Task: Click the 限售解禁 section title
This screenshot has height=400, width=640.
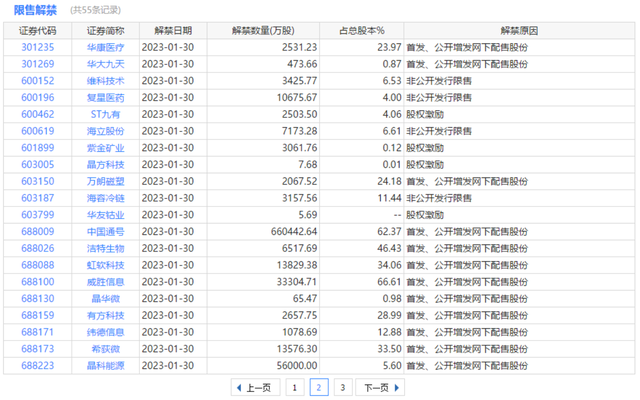Action: click(35, 10)
